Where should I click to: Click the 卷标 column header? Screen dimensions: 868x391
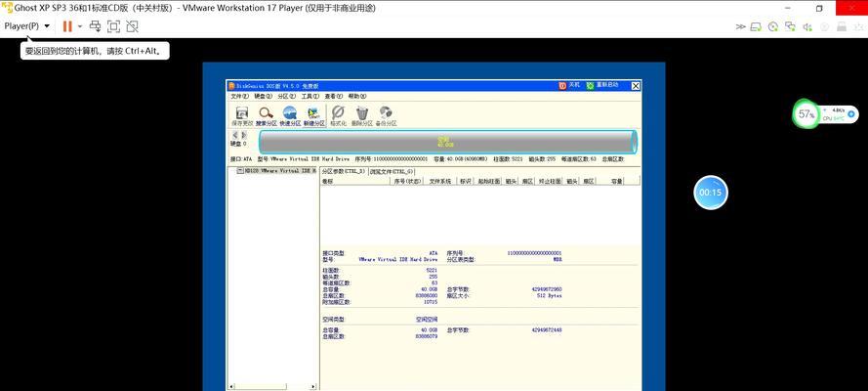click(354, 181)
